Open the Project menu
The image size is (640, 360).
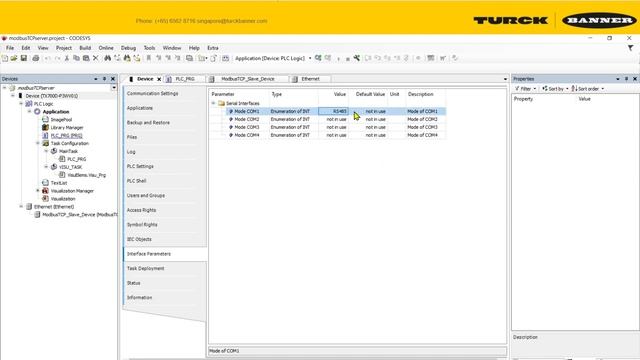coord(64,48)
